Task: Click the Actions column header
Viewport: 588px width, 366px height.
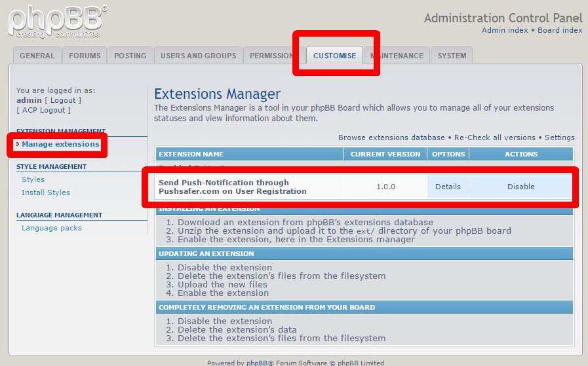Action: (521, 154)
